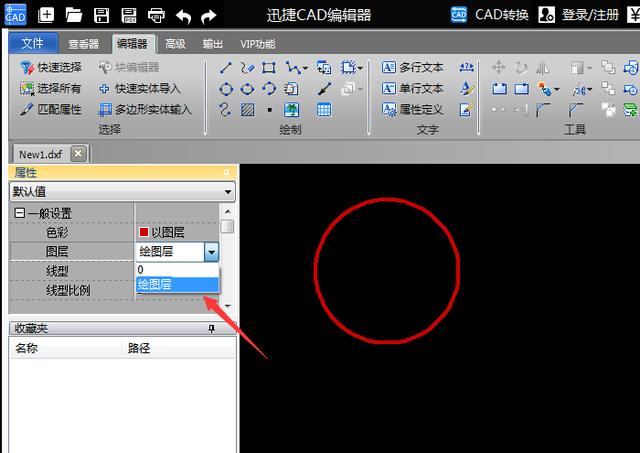Open the 默认值 properties combo box
This screenshot has width=640, height=453.
122,191
